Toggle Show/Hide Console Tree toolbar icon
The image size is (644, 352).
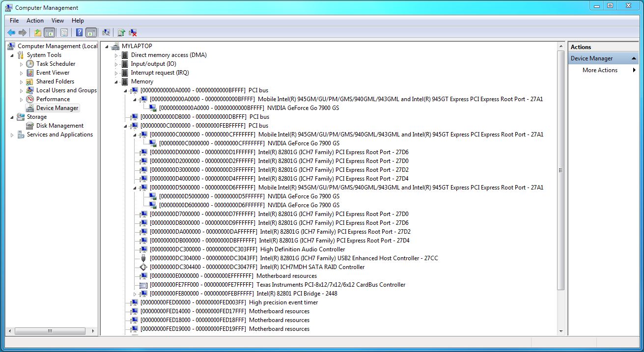point(49,33)
